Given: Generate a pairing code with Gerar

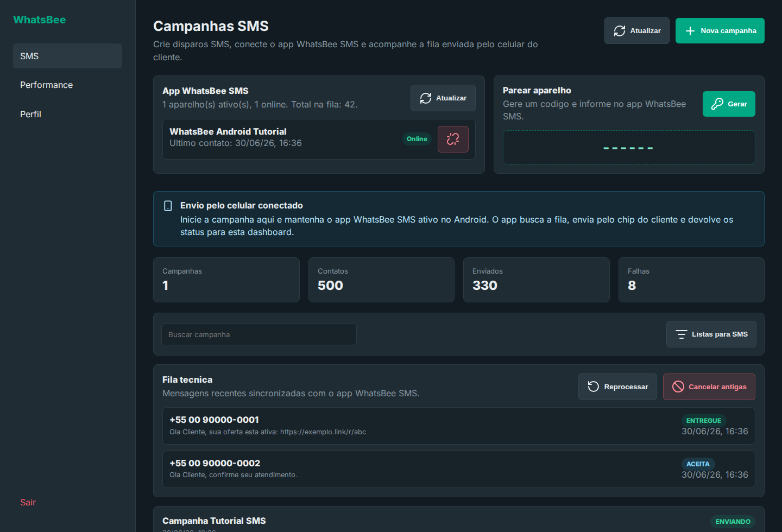Looking at the screenshot, I should pyautogui.click(x=729, y=104).
